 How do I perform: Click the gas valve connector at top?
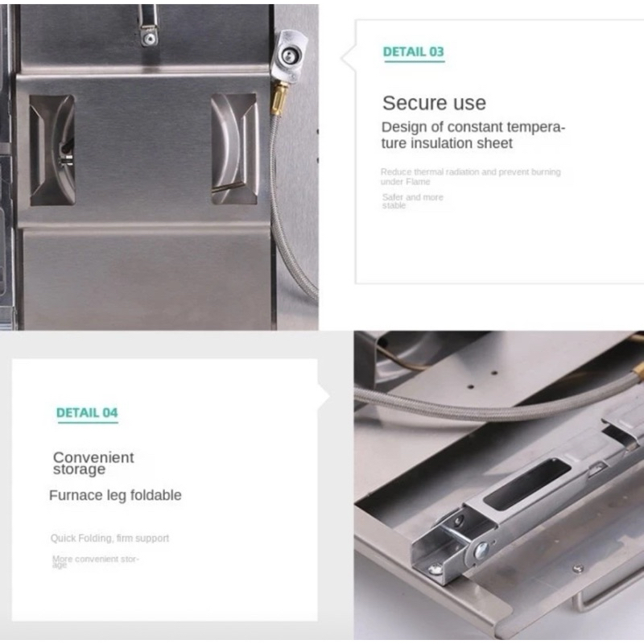[288, 56]
